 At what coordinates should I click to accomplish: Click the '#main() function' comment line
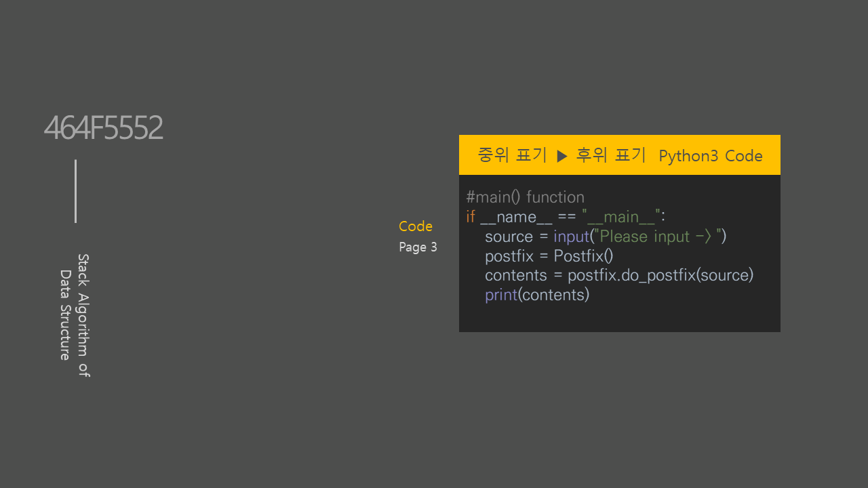coord(525,197)
